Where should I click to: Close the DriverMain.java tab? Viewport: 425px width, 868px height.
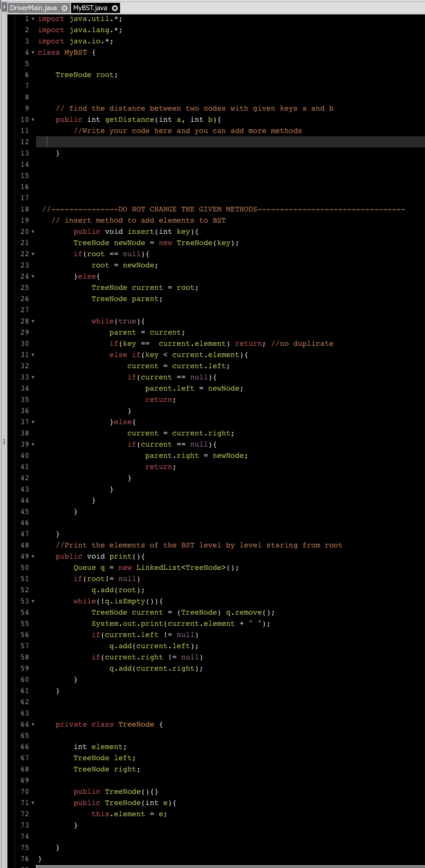64,8
